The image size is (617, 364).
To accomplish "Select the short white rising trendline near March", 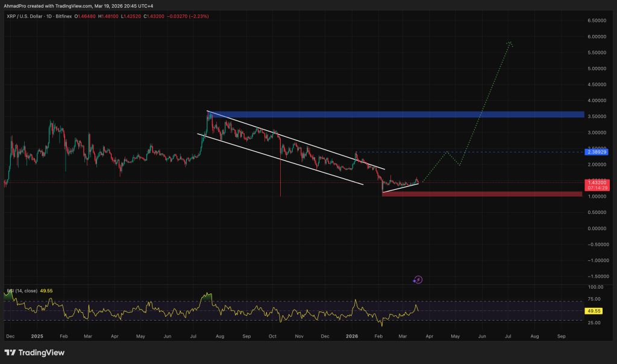I will click(x=401, y=187).
